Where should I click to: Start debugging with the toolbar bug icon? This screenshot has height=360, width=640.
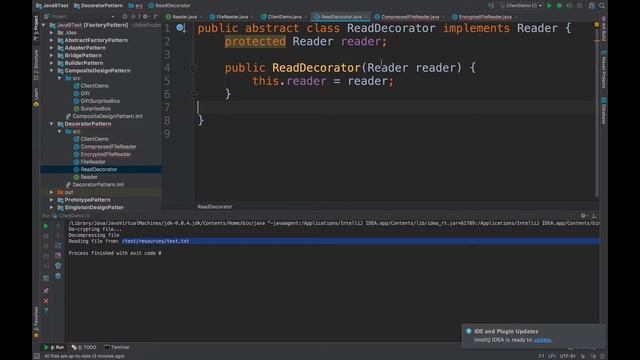coord(559,6)
